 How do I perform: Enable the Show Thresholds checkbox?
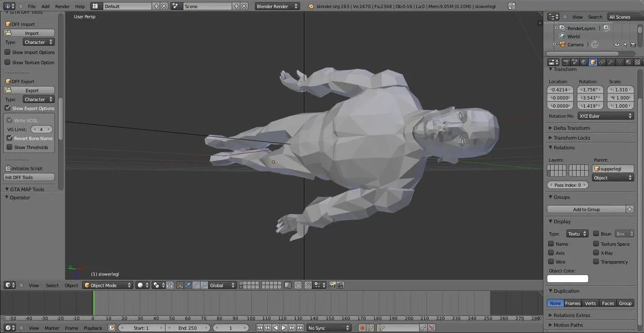pos(10,147)
